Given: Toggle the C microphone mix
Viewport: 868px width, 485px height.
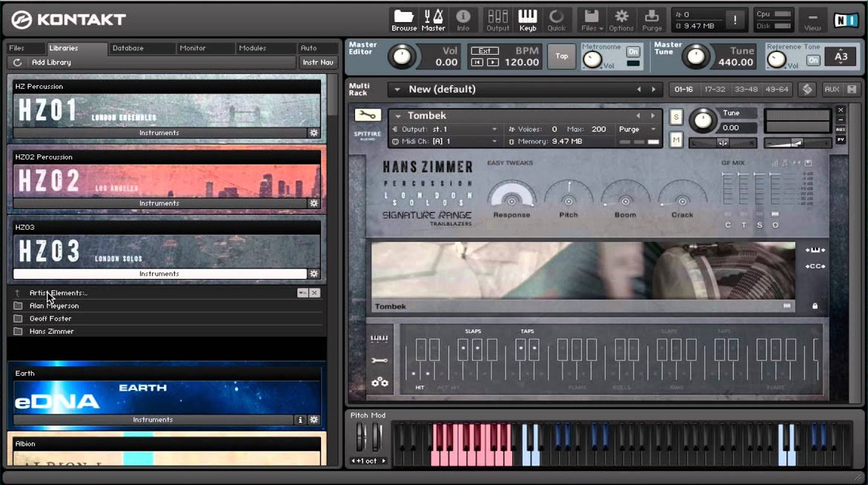Looking at the screenshot, I should click(728, 225).
